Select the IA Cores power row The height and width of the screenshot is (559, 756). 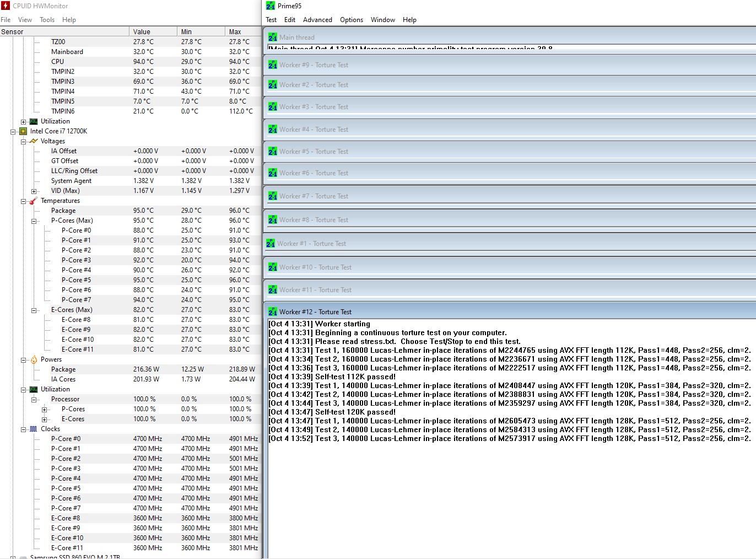coord(131,379)
